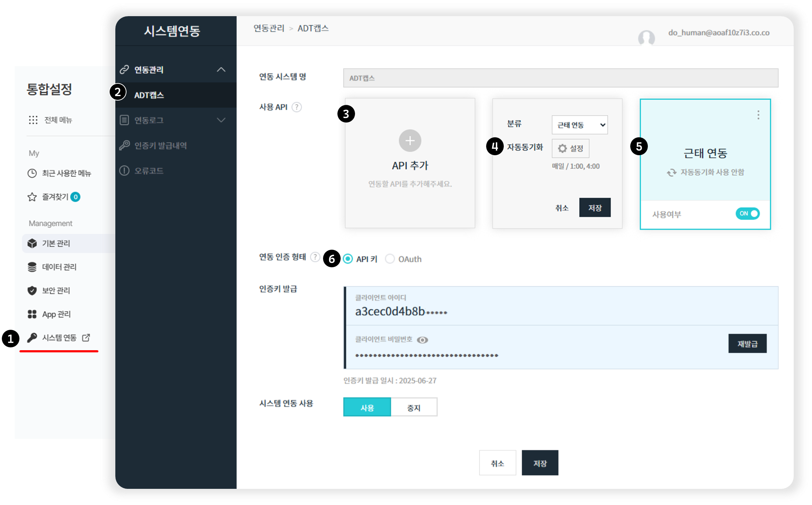Open 전체 메뉴 grid icon

[33, 120]
